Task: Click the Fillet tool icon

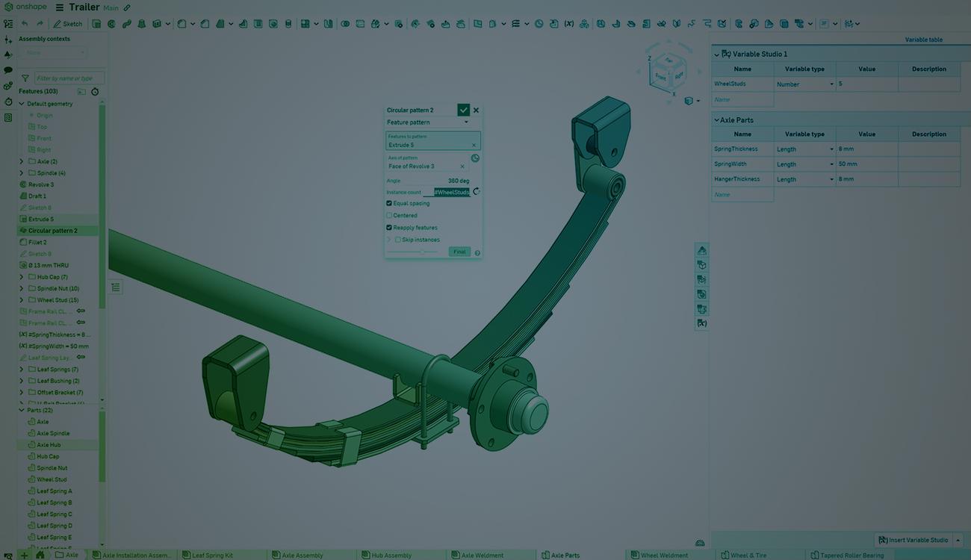Action: (181, 23)
